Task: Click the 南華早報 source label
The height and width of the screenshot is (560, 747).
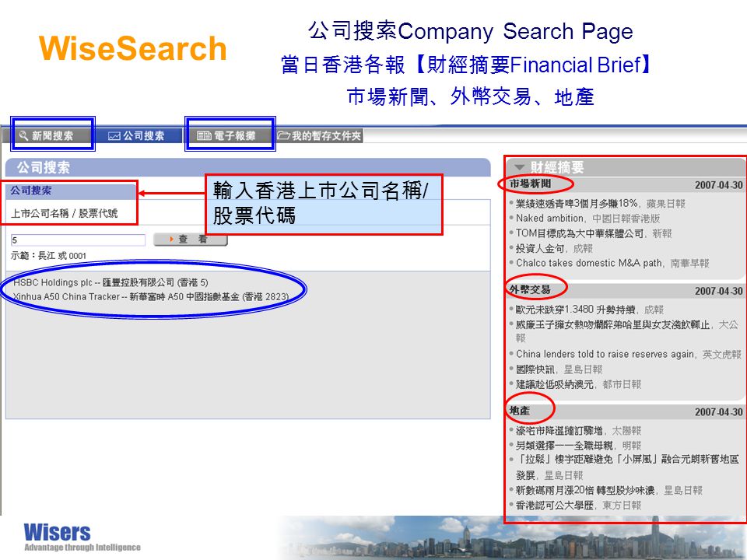Action: pos(690,264)
